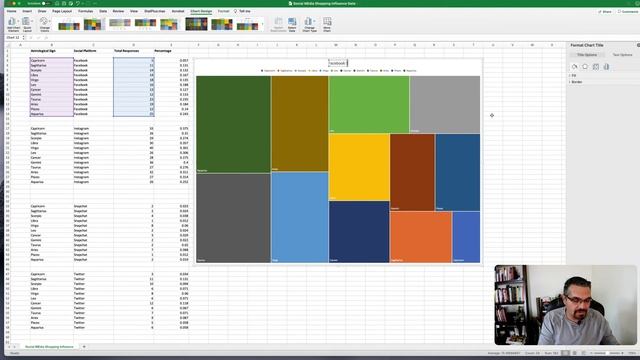Apply the dark-background chart style thumbnail
This screenshot has width=640, height=360.
pos(196,24)
